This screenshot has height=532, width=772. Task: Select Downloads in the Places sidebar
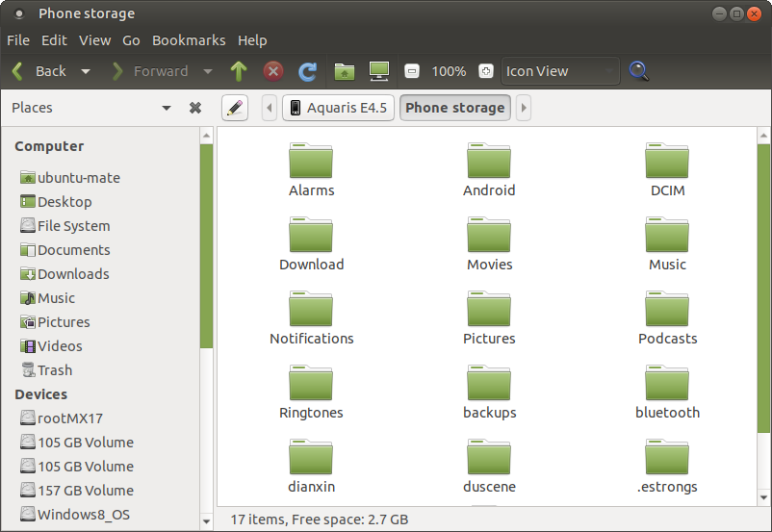[x=72, y=274]
